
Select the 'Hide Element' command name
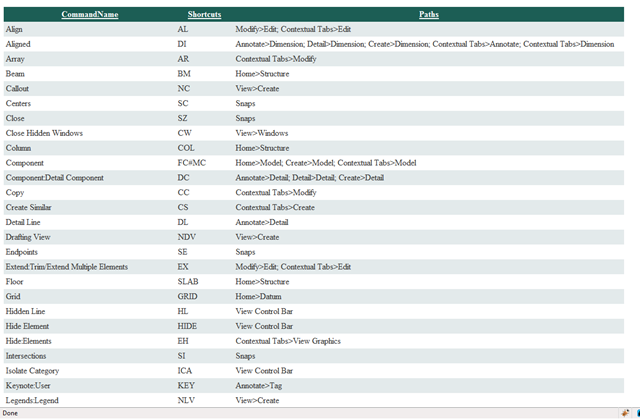click(27, 326)
